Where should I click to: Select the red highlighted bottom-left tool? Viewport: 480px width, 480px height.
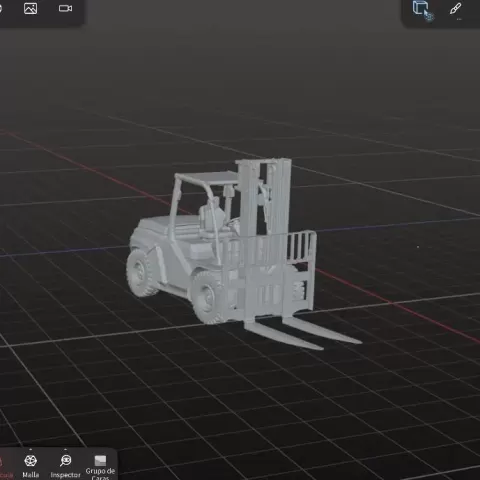pyautogui.click(x=6, y=467)
